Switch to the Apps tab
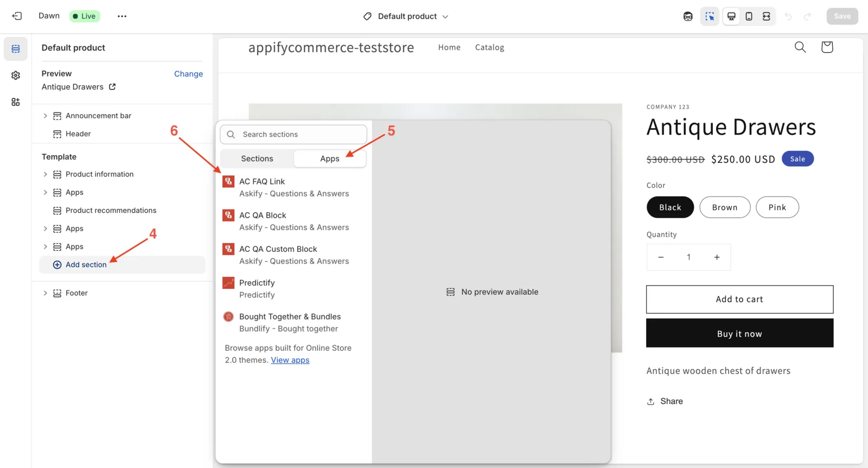This screenshot has width=868, height=468. click(x=330, y=159)
